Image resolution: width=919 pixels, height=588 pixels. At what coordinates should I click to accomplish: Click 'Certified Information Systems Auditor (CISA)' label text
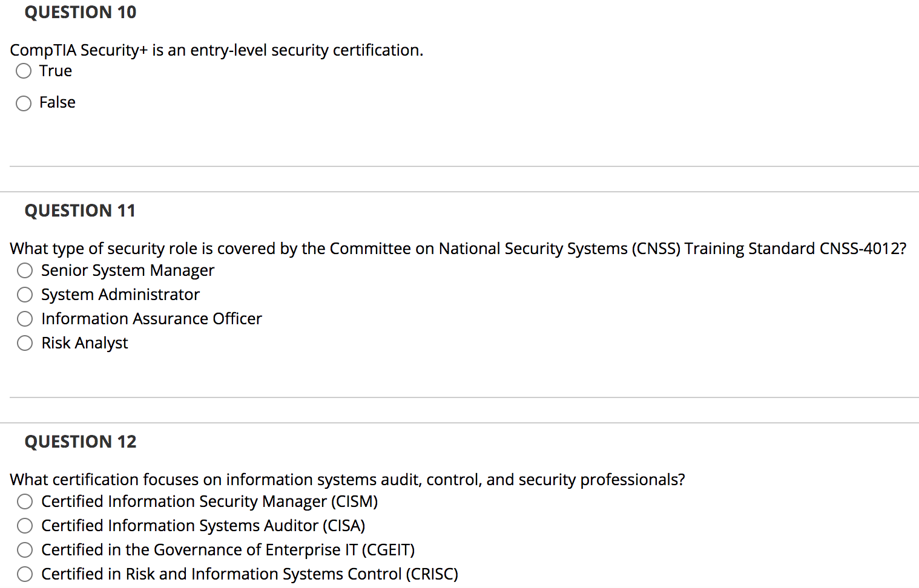coord(203,526)
